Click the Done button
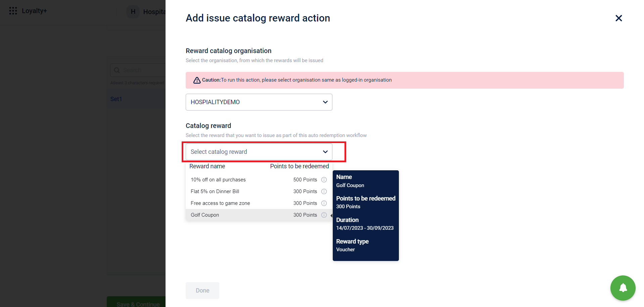Viewport: 644px width, 307px height. tap(202, 290)
